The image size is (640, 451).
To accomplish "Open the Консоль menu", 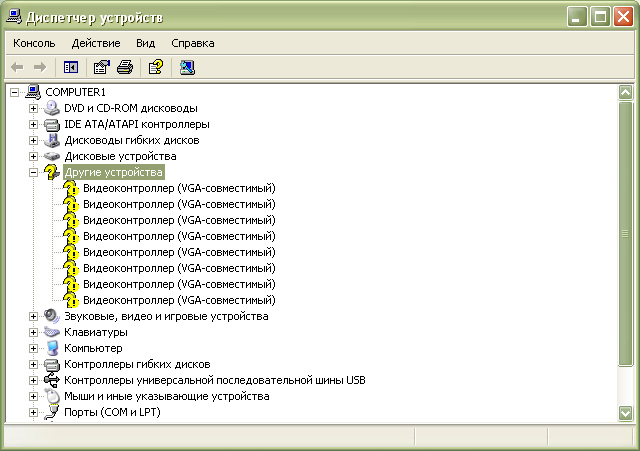I will [x=34, y=43].
